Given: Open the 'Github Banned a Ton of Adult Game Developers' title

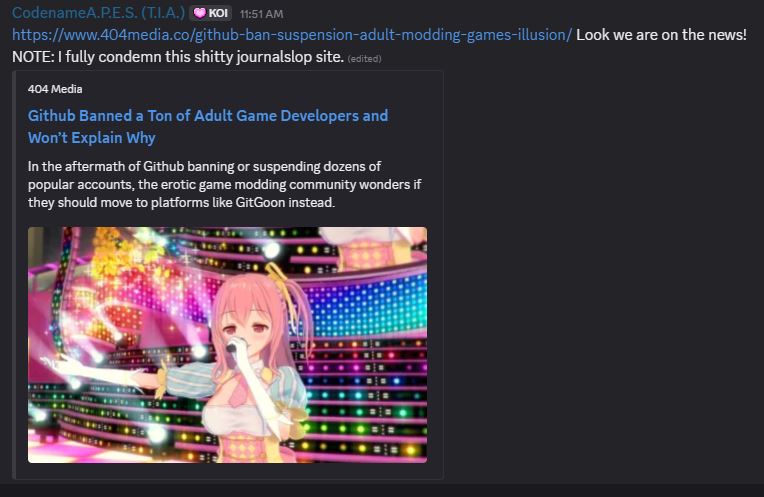Looking at the screenshot, I should point(208,116).
